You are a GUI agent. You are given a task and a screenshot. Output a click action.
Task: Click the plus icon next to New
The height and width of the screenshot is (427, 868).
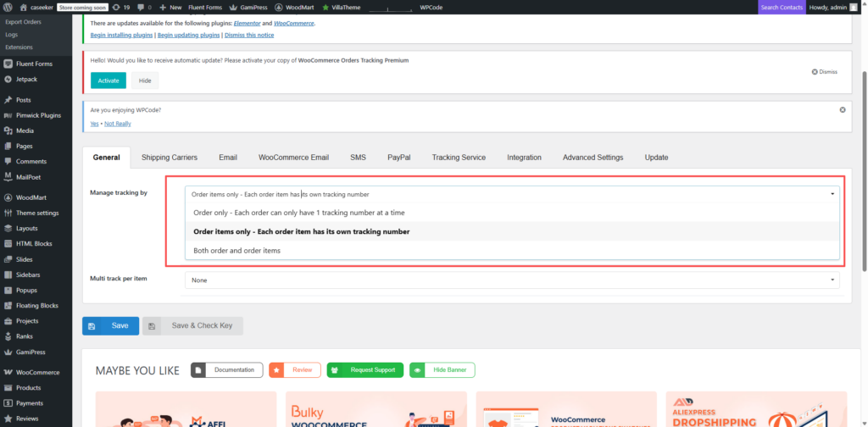[163, 8]
